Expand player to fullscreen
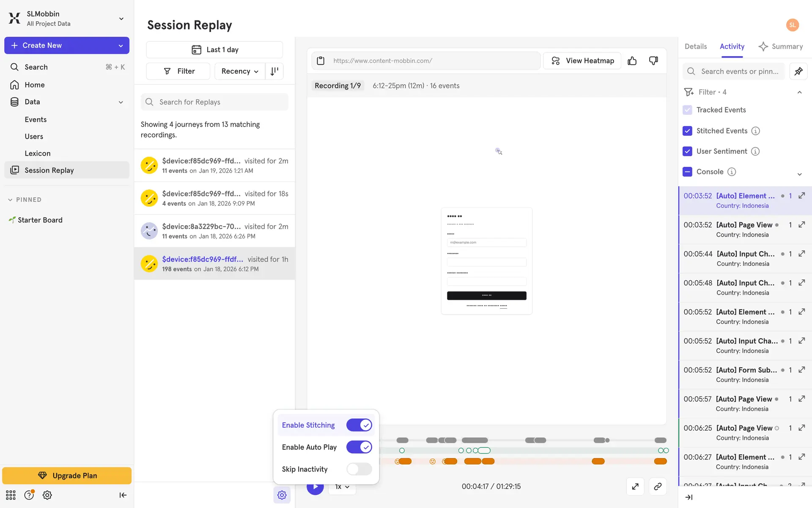 pos(635,486)
